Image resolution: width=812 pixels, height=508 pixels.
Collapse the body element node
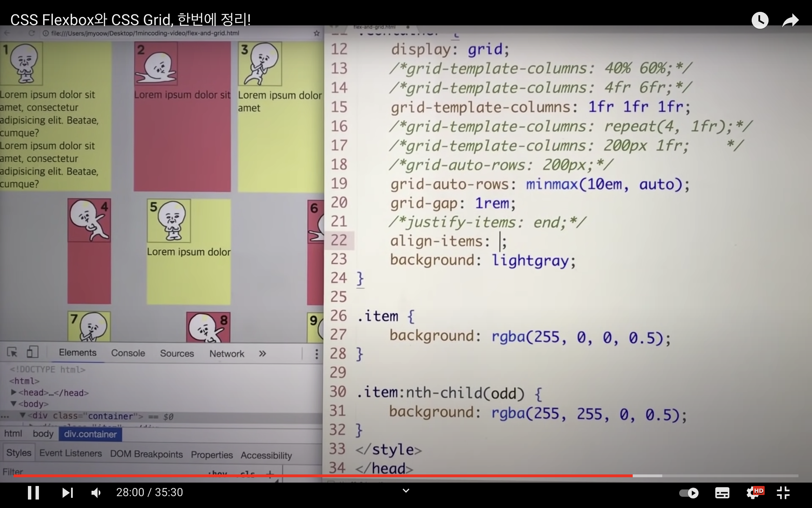[14, 404]
